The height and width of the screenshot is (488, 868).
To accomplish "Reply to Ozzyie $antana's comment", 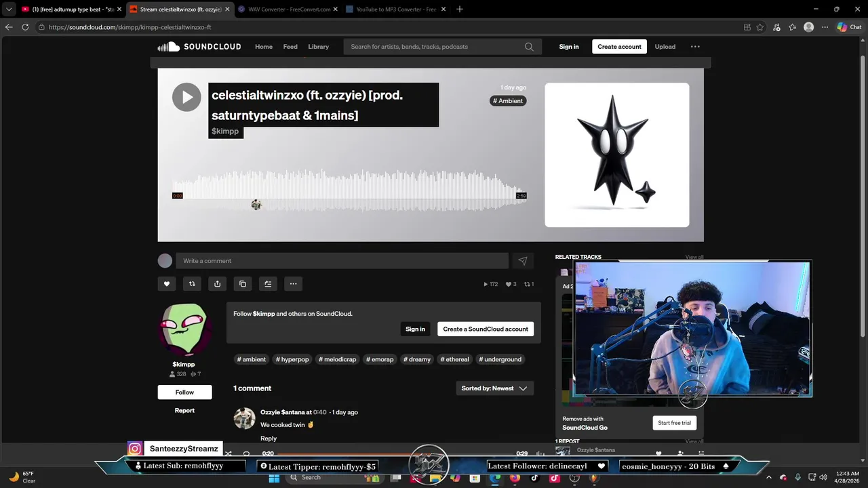I will 269,439.
